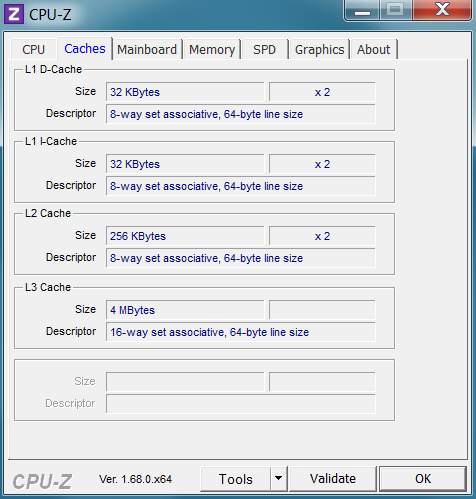Expand the Tools dropdown arrow
The height and width of the screenshot is (499, 476).
tap(278, 479)
